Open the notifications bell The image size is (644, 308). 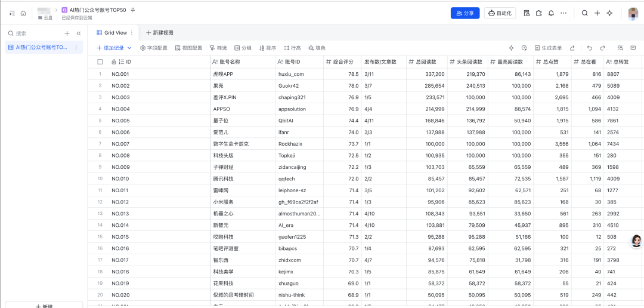click(x=551, y=13)
